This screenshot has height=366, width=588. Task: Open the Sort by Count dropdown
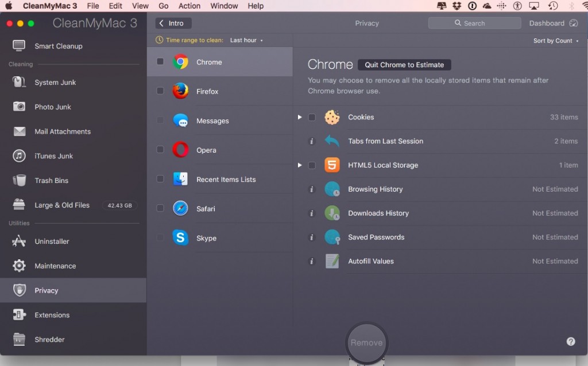556,41
